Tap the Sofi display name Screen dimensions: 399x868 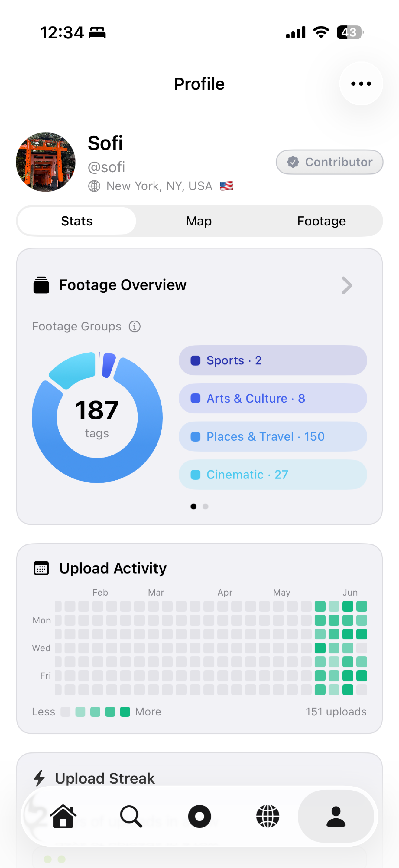pos(105,143)
